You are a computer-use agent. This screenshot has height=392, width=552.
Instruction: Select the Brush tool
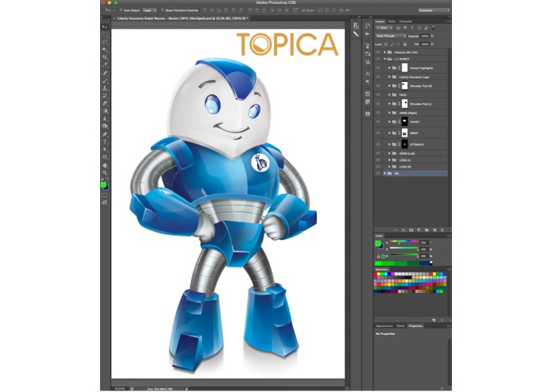pos(105,80)
